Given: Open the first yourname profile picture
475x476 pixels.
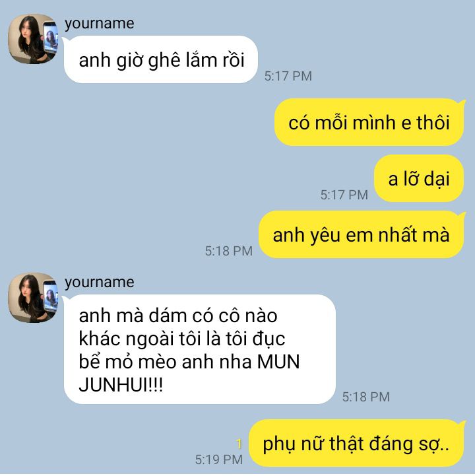Looking at the screenshot, I should coord(33,39).
